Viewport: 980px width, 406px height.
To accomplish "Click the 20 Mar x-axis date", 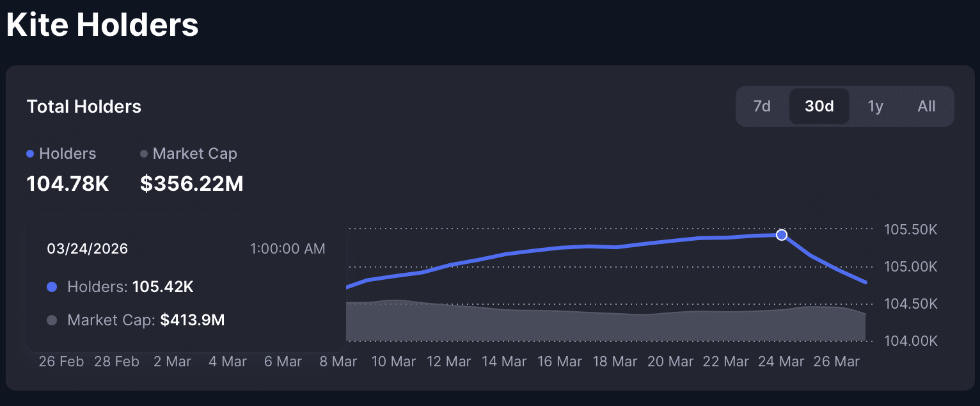I will click(670, 362).
